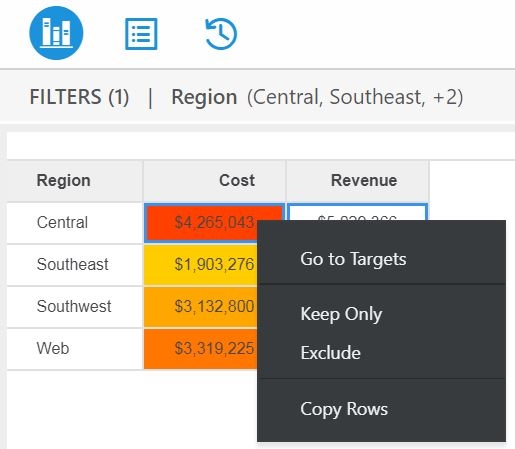Click the yellow $1,903,276 cost cell
Image resolution: width=515 pixels, height=449 pixels.
[201, 264]
